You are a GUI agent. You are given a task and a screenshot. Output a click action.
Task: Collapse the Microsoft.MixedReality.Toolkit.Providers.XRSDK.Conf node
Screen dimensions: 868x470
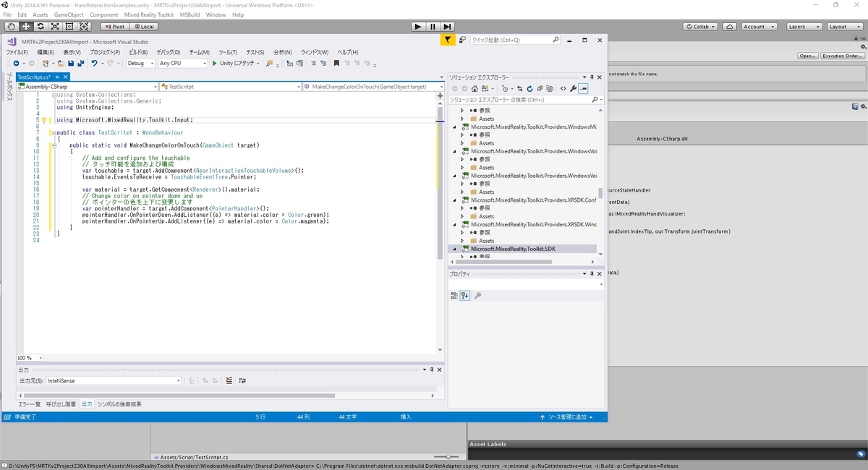tap(455, 200)
